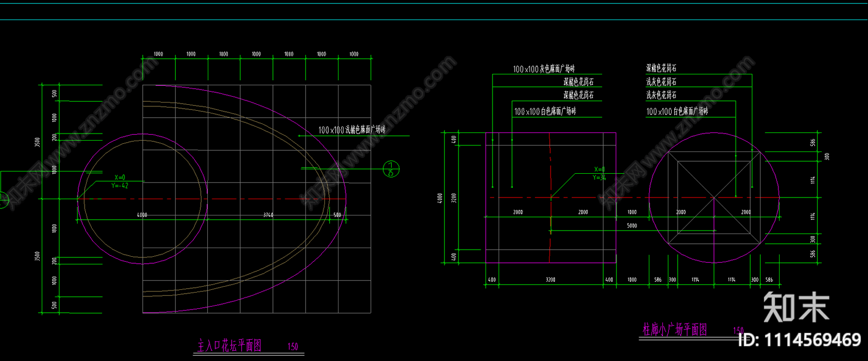Pick the 3740 dimension text
The image size is (868, 361).
269,215
